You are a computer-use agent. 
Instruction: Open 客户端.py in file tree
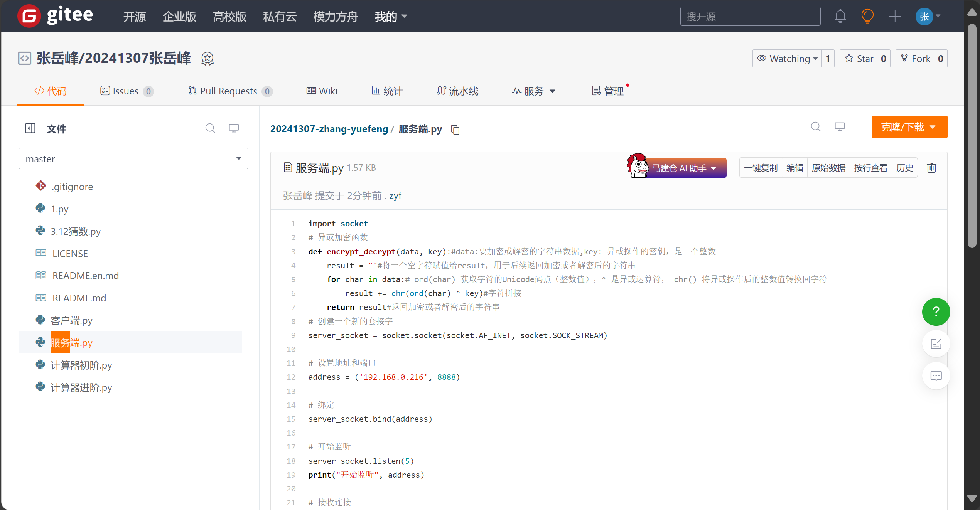(x=71, y=320)
